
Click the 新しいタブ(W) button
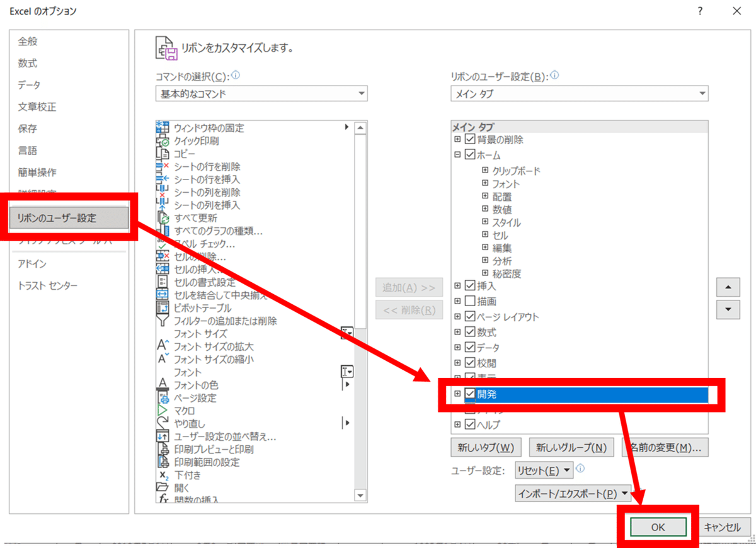pyautogui.click(x=486, y=448)
